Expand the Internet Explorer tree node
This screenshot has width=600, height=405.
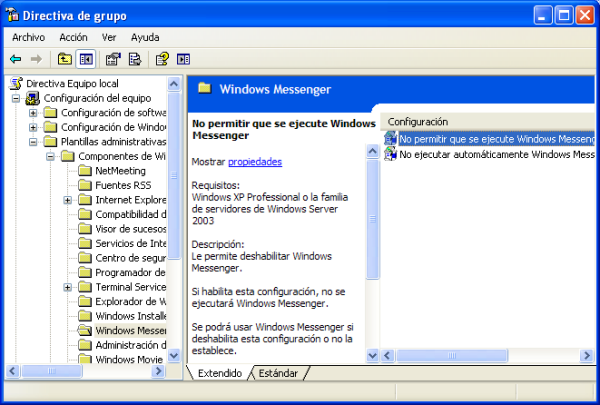click(67, 200)
